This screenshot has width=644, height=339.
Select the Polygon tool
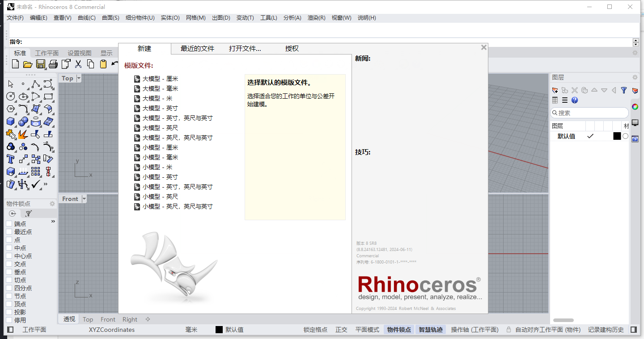tap(11, 109)
